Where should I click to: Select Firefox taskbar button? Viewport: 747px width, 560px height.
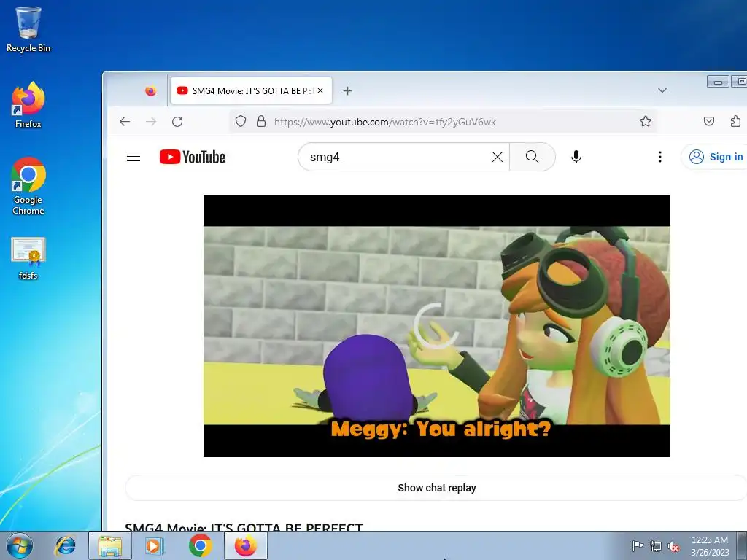point(246,545)
